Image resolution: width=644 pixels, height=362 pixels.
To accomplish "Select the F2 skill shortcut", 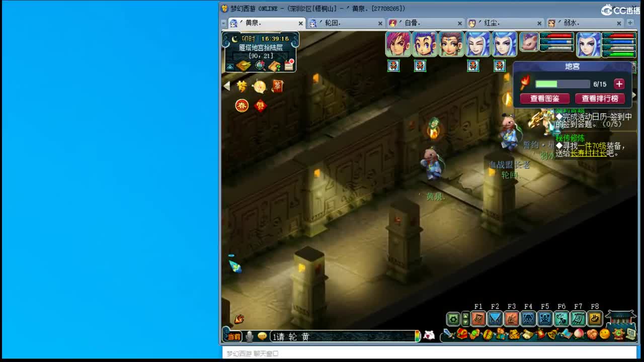I will pyautogui.click(x=495, y=319).
